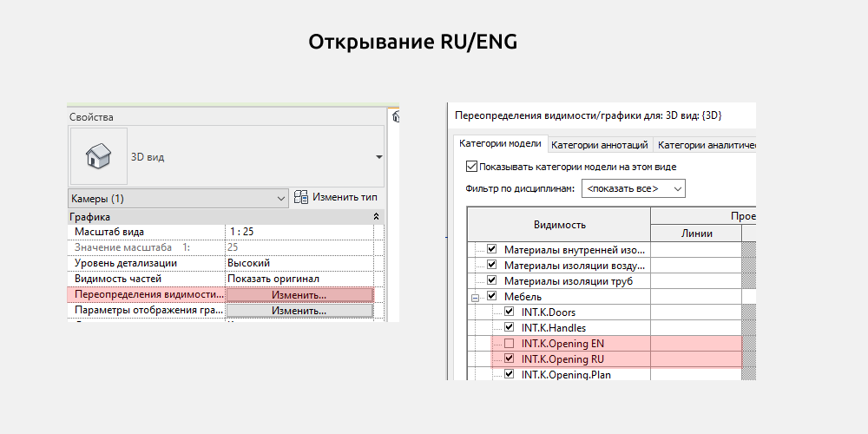Click Изменить... for Переопределения видимости
The width and height of the screenshot is (868, 434).
click(x=299, y=295)
